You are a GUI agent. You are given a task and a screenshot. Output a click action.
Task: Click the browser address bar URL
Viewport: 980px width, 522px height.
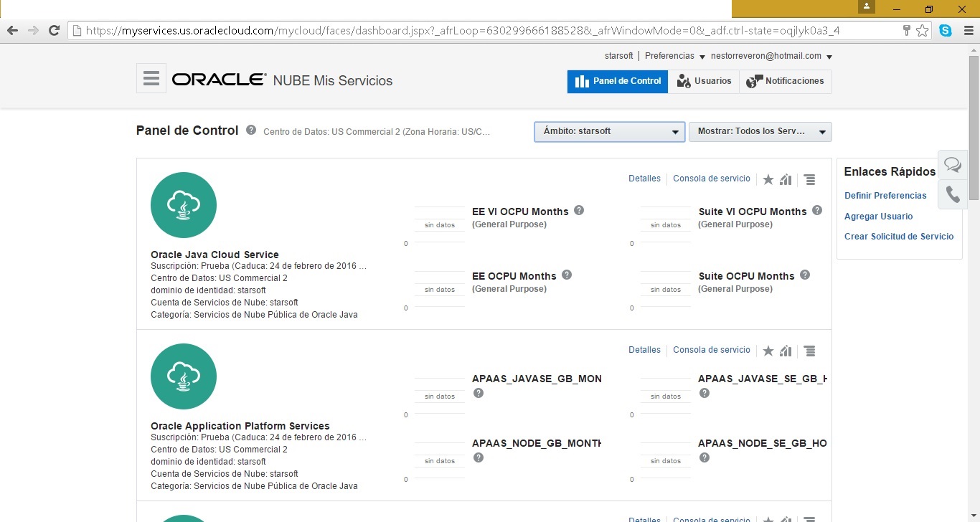[x=459, y=31]
